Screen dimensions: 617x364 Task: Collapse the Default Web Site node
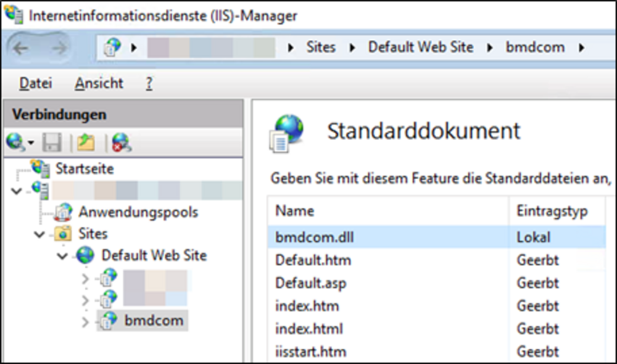[x=62, y=256]
